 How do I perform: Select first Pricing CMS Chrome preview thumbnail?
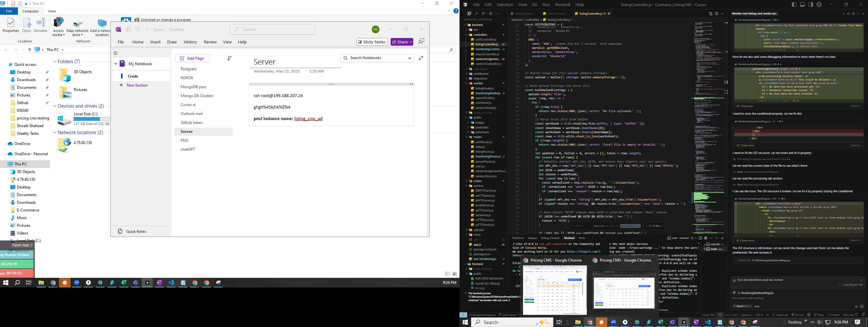tap(555, 290)
